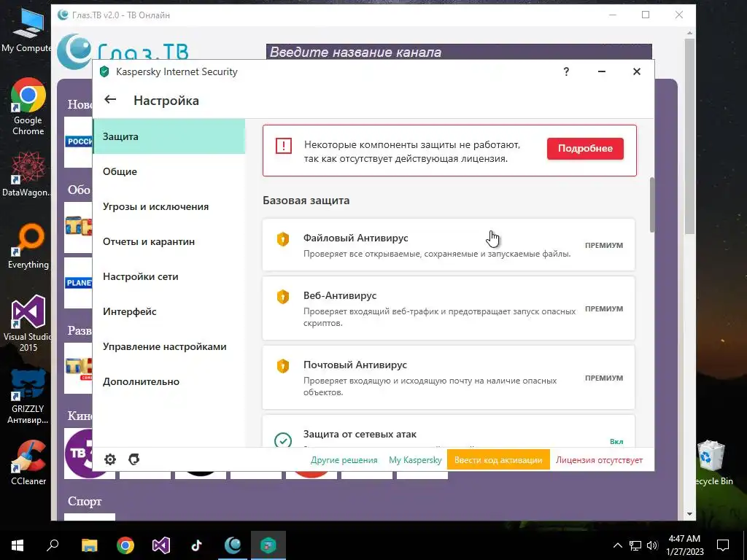Open taskbar search magnifier
The height and width of the screenshot is (560, 747).
(x=53, y=545)
